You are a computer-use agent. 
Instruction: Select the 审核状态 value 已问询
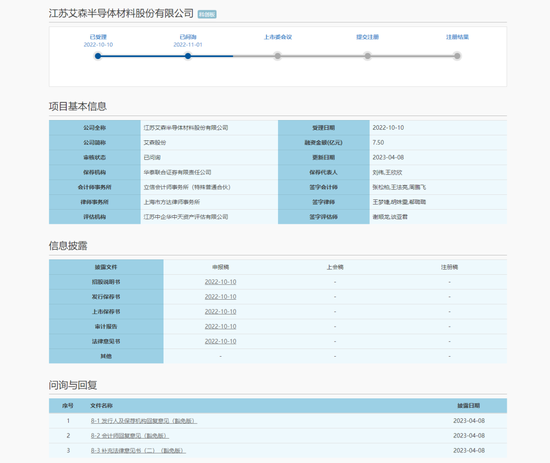(152, 157)
